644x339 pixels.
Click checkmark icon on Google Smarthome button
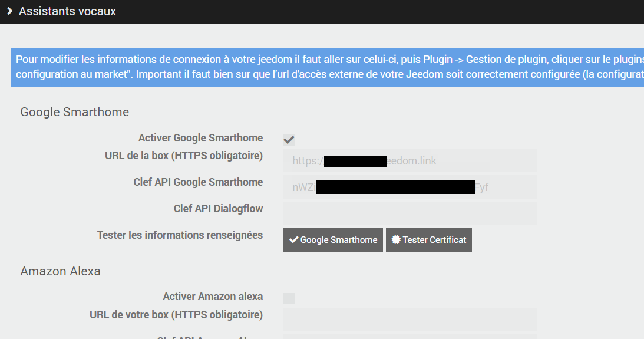[x=293, y=240]
